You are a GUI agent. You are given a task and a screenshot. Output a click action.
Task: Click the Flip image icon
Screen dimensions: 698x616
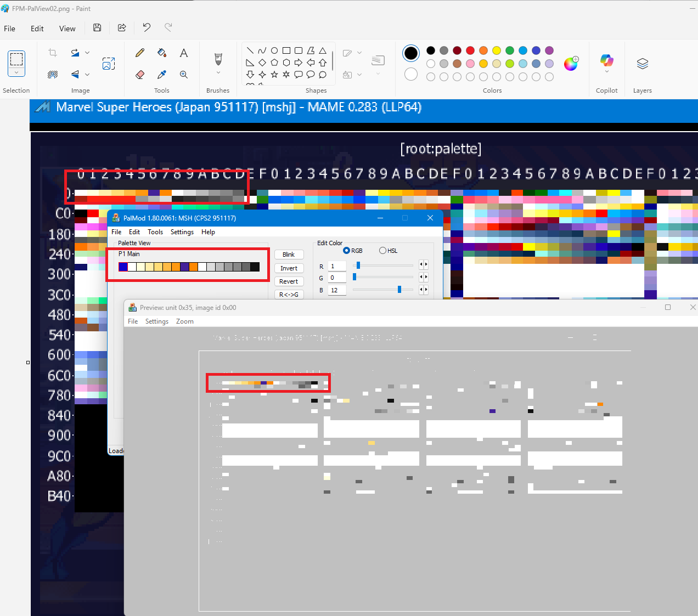75,74
